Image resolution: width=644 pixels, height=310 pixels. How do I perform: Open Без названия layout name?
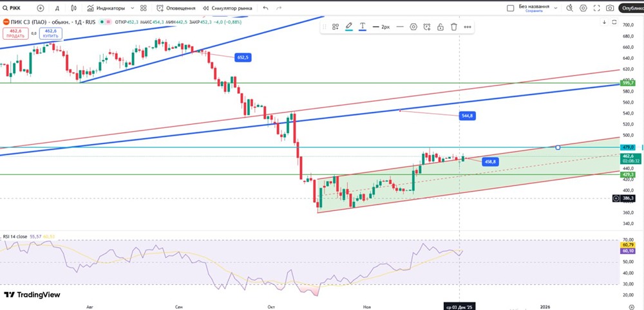pyautogui.click(x=534, y=6)
